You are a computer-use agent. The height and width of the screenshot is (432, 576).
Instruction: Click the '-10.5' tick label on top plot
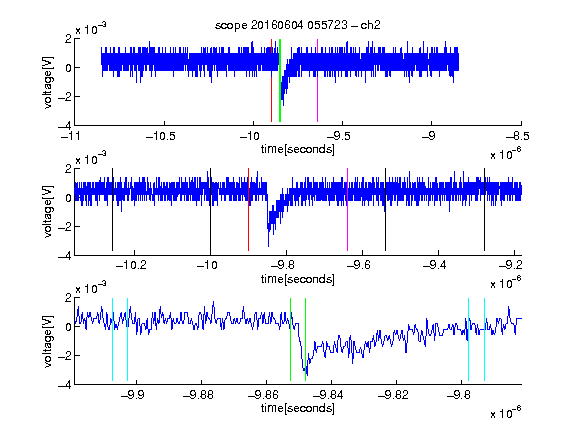(x=161, y=136)
